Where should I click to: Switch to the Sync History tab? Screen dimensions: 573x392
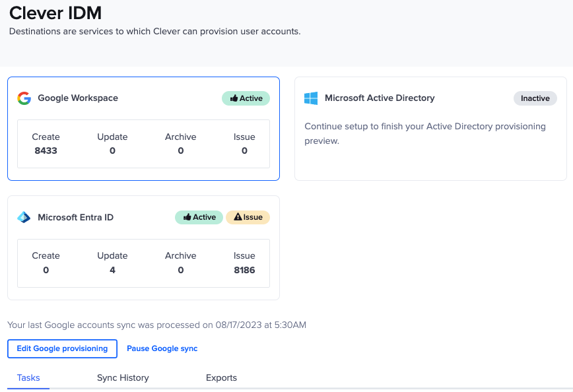123,377
